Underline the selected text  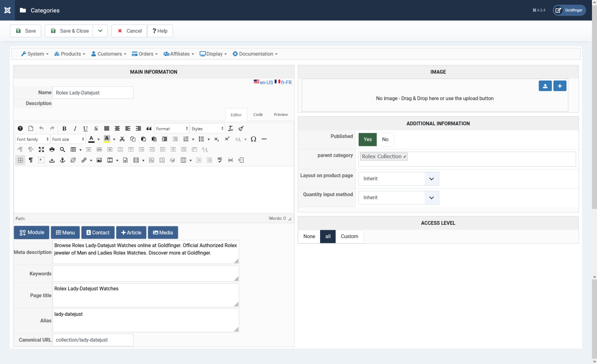pos(85,128)
